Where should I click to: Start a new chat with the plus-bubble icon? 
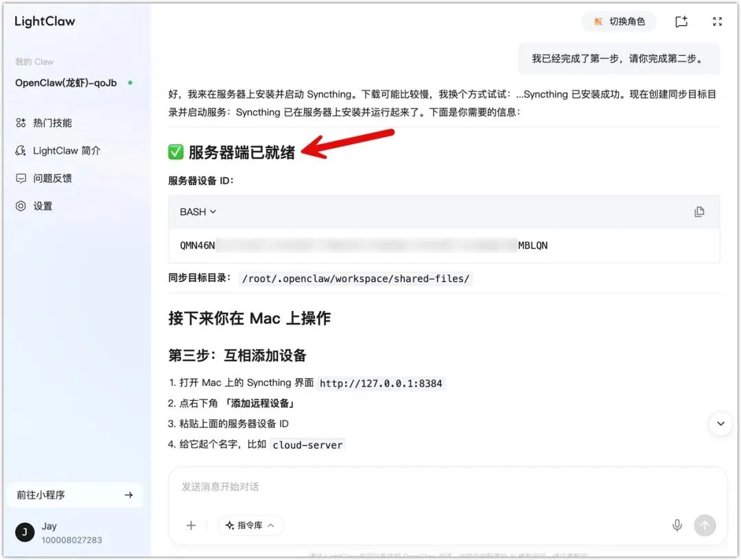pyautogui.click(x=681, y=21)
